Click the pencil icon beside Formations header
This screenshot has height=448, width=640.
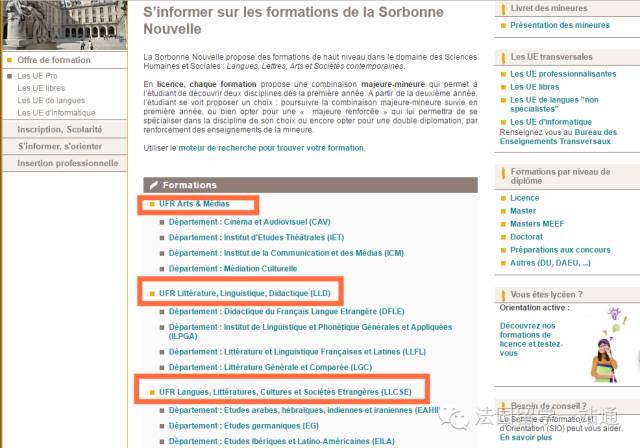pos(153,185)
